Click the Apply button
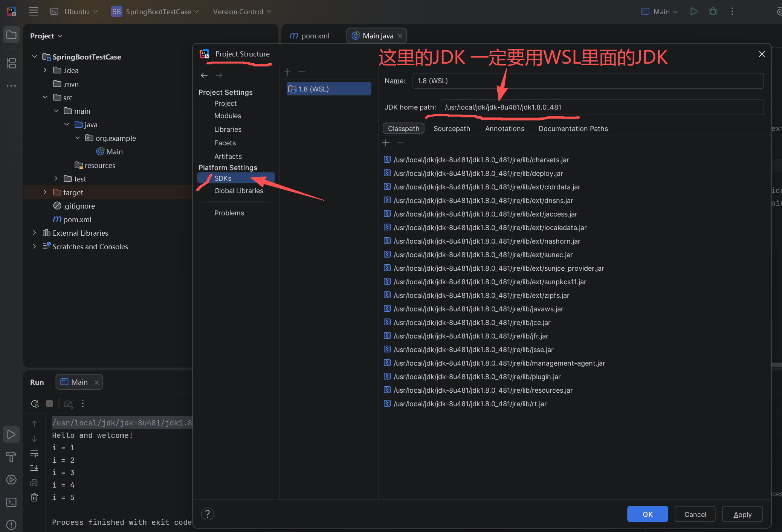This screenshot has width=782, height=532. pyautogui.click(x=742, y=514)
